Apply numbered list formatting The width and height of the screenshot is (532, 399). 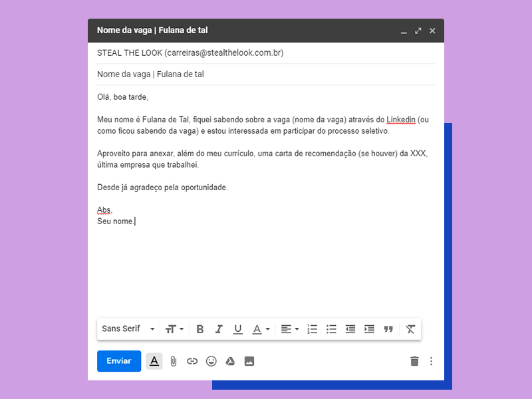(x=312, y=329)
